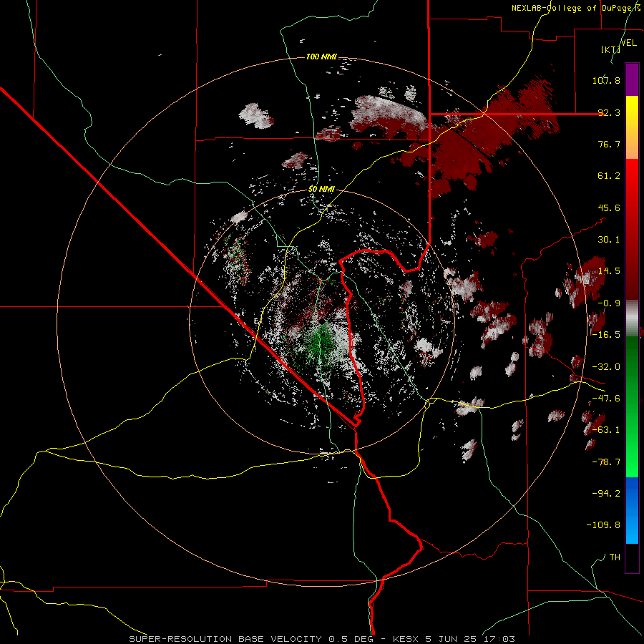Viewport: 644px width, 644px height.
Task: Click the 45.6 legend value
Action: pyautogui.click(x=609, y=208)
